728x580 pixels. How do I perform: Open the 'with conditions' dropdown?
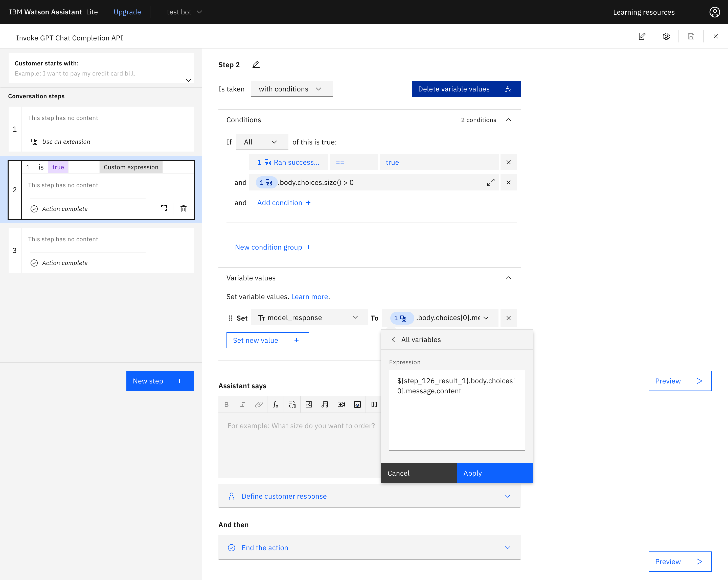pyautogui.click(x=291, y=89)
